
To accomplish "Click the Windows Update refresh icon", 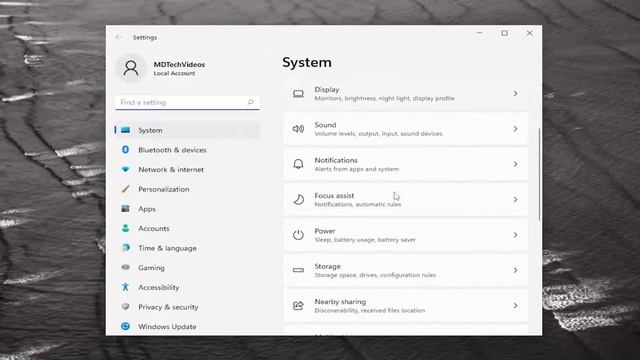I will point(125,326).
